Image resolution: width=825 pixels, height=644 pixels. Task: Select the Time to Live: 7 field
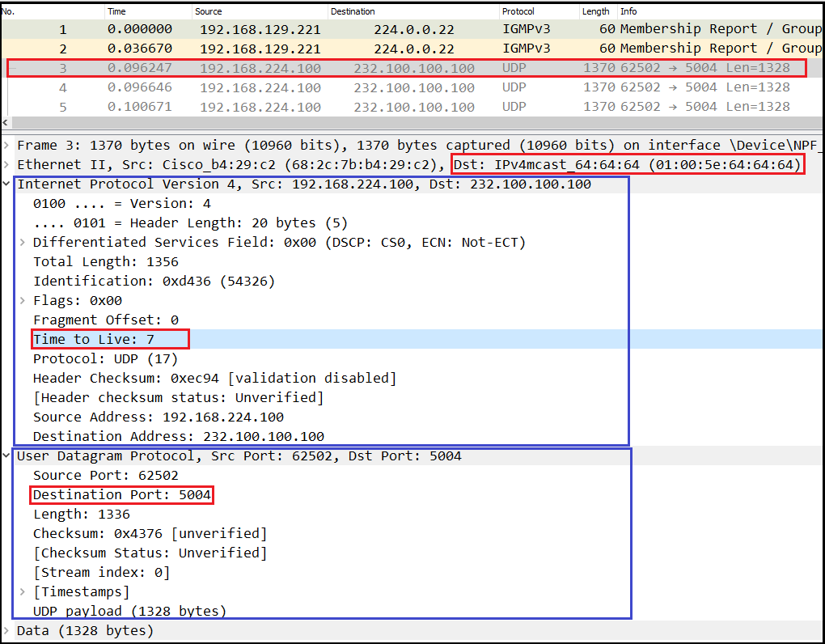point(94,340)
